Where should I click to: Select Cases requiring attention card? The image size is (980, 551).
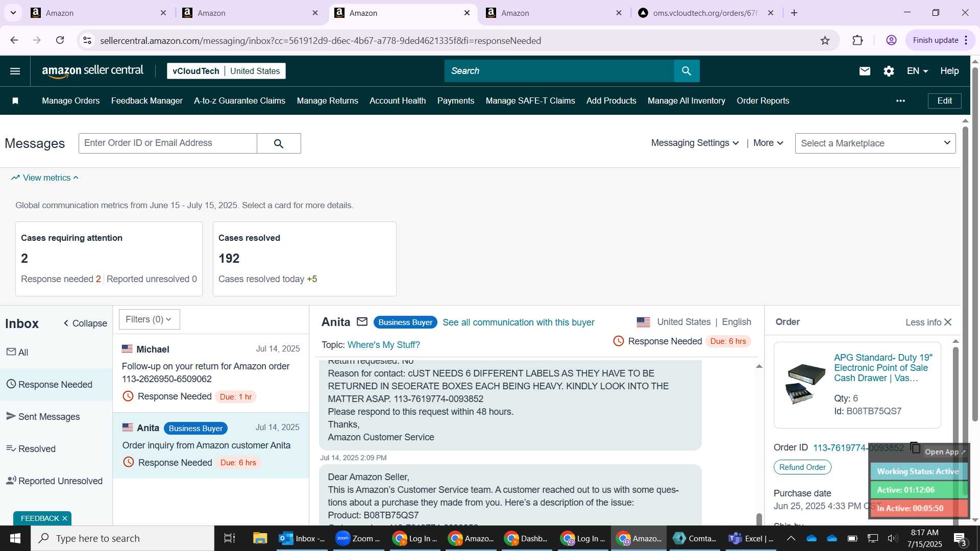coord(109,259)
